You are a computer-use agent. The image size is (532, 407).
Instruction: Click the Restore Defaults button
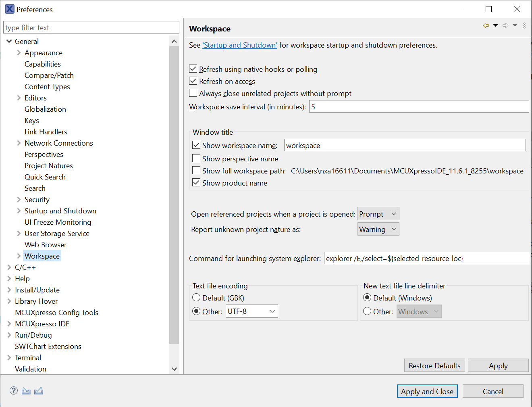point(434,365)
